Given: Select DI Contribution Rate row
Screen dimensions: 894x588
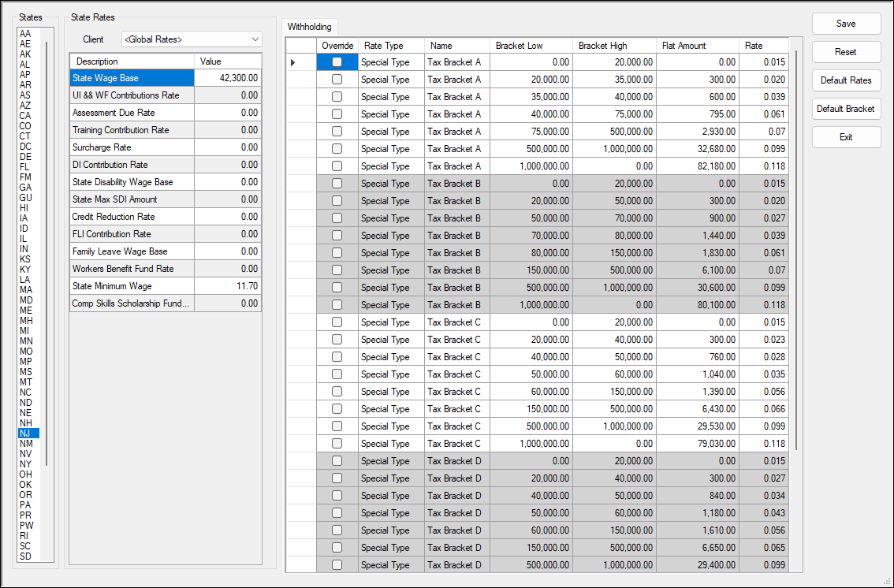Looking at the screenshot, I should [x=166, y=165].
